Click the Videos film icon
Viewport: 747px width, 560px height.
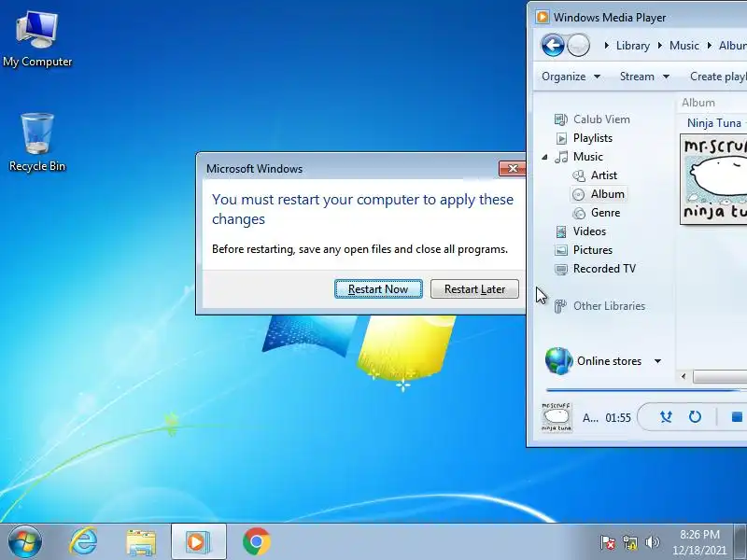[x=562, y=231]
